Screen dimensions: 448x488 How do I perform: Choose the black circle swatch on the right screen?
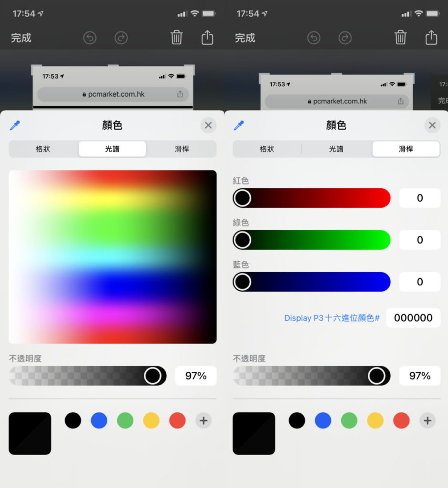tap(297, 420)
